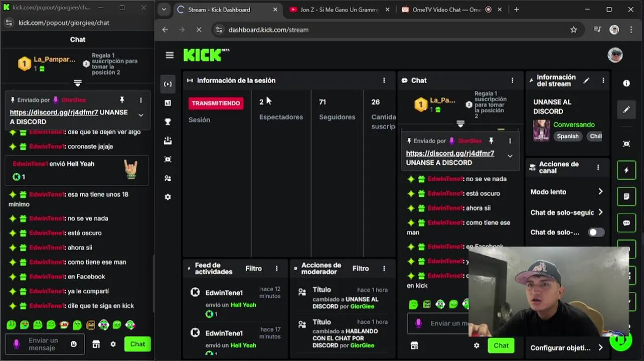Viewport: 644px width, 361px height.
Task: Unpin the pinned message in popout chat
Action: click(x=122, y=100)
